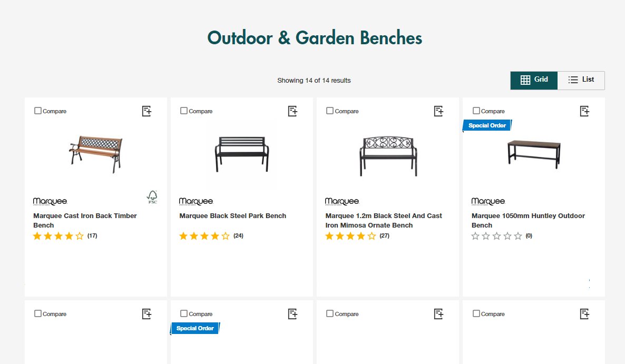Add Mimosa Ornate Bench to list icon
The width and height of the screenshot is (625, 364).
coord(438,111)
